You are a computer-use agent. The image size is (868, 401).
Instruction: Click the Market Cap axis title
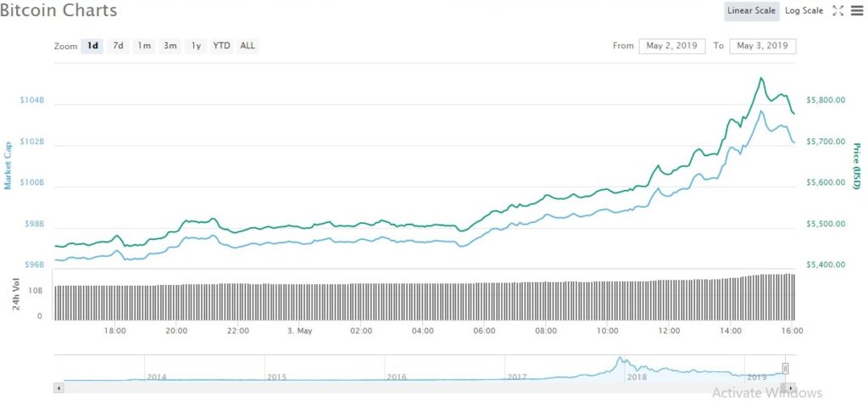tap(8, 165)
